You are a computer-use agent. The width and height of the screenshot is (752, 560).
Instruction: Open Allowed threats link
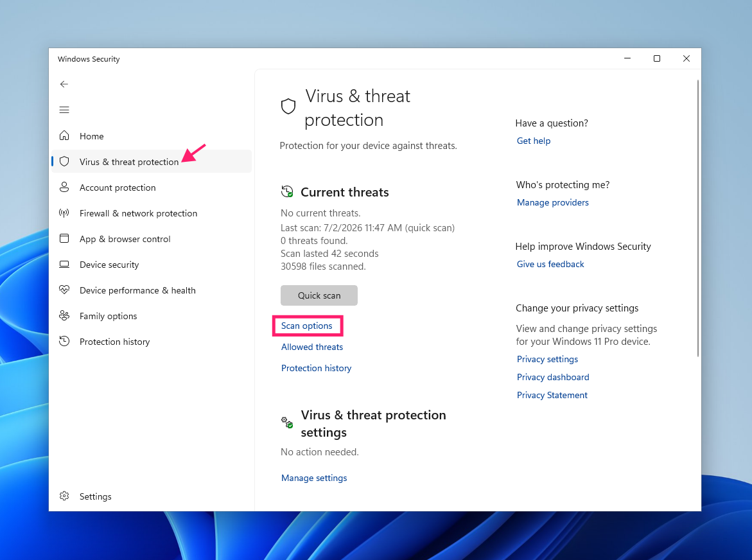(x=311, y=347)
